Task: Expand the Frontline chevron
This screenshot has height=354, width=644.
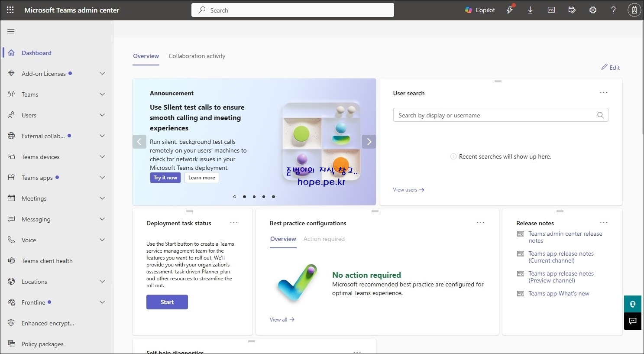Action: [x=102, y=302]
